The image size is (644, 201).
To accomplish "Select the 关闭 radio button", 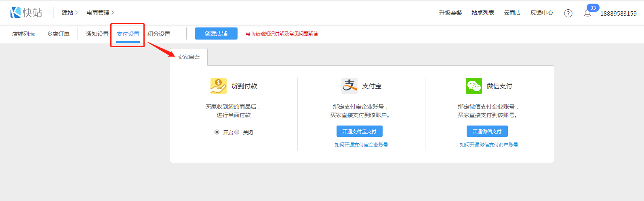I will 237,132.
